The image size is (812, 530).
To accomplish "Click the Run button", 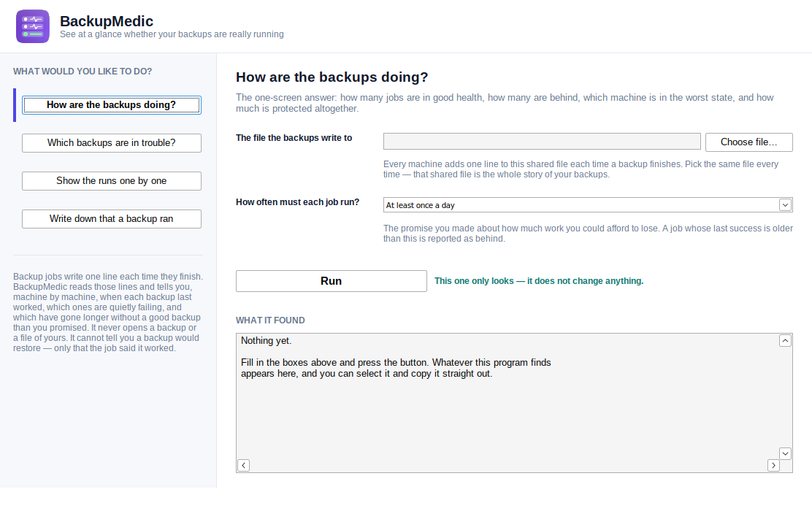I will 332,281.
